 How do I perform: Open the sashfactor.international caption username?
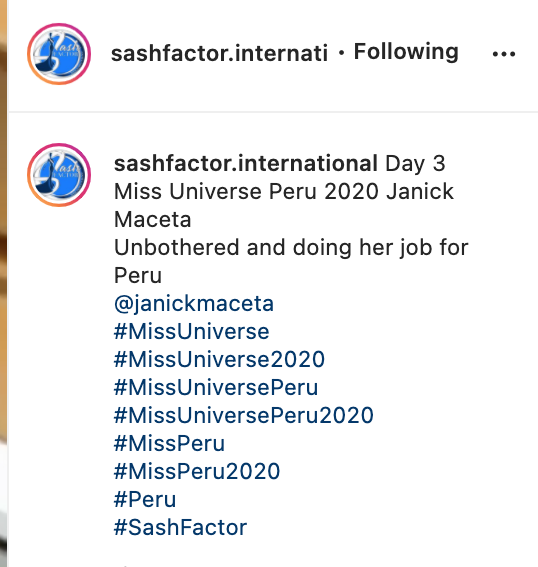click(246, 163)
